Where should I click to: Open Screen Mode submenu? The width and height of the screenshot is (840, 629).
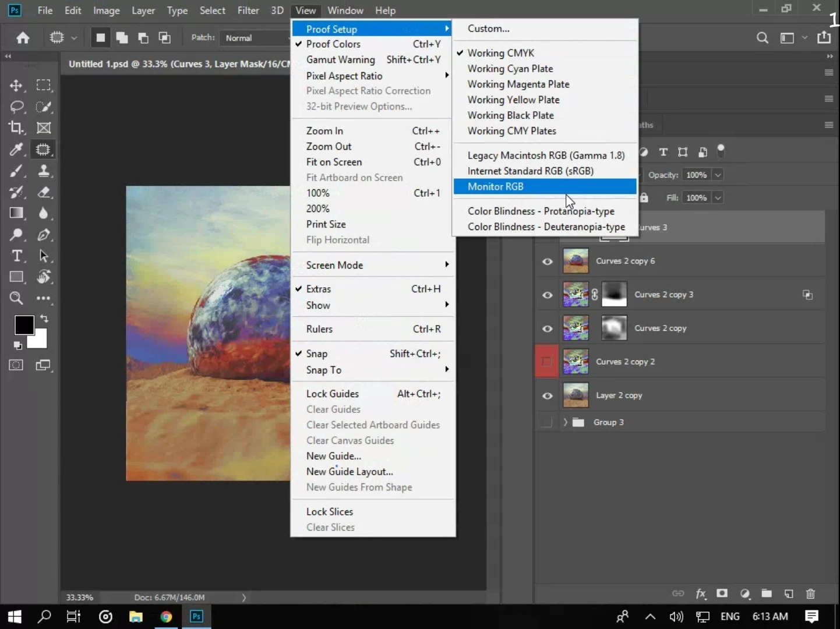[373, 265]
